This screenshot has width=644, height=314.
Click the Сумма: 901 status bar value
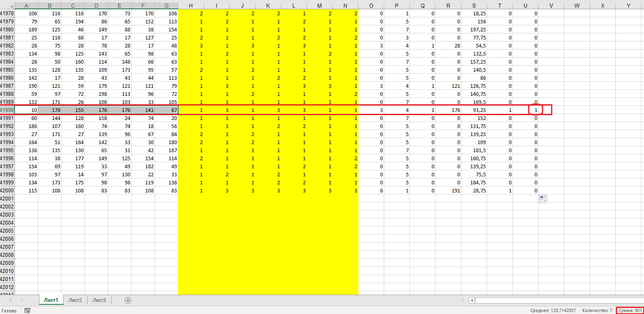point(630,310)
